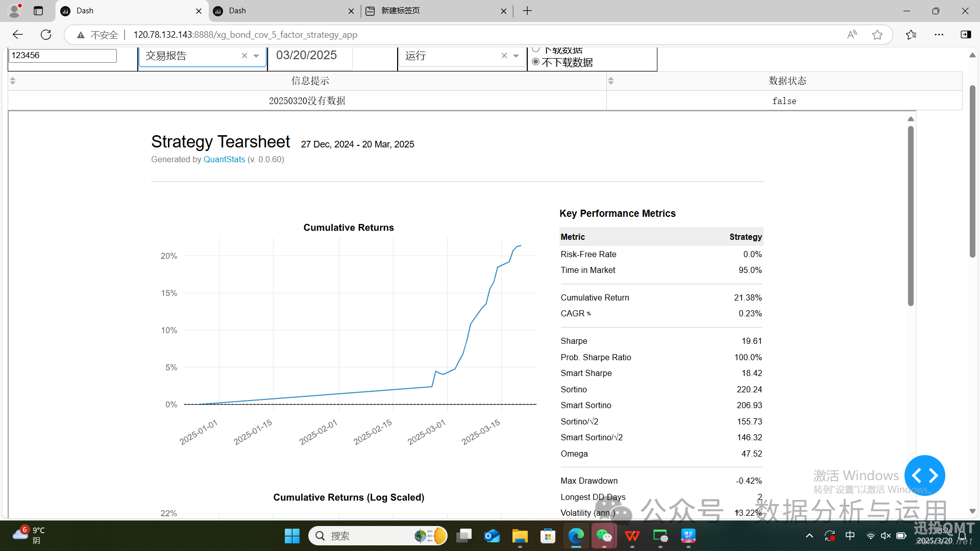Screen dimensions: 980x551
Task: Open WPS Office from the taskbar
Action: (632, 536)
